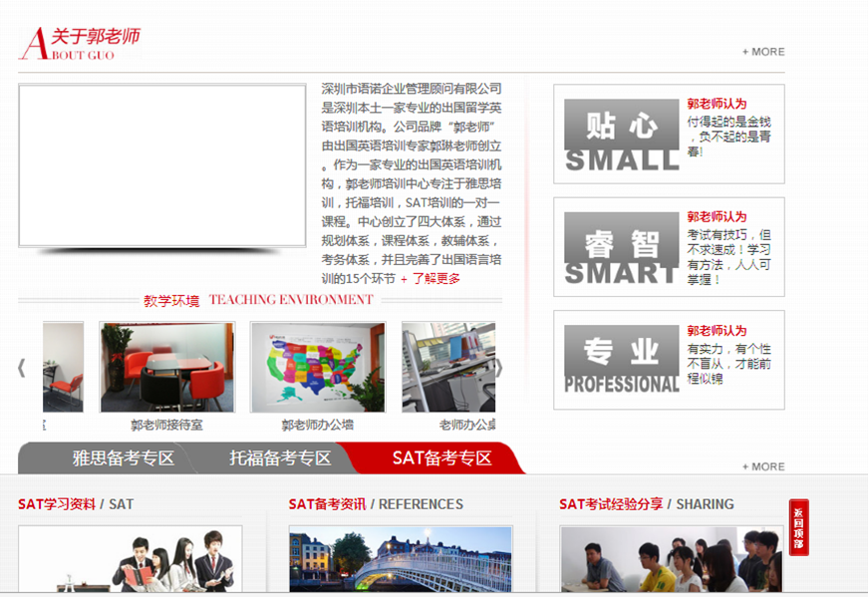The width and height of the screenshot is (868, 597).
Task: Click + MORE next to About Guo heading
Action: point(763,52)
